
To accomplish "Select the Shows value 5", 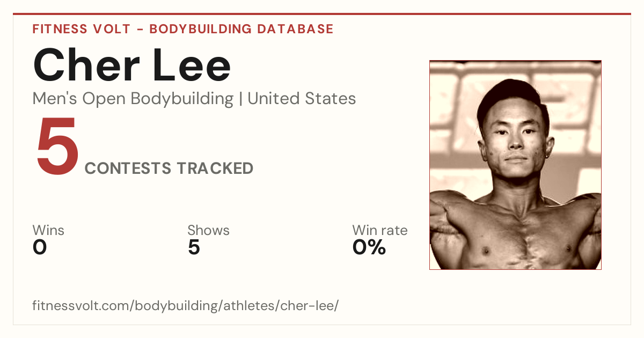I will pyautogui.click(x=194, y=247).
